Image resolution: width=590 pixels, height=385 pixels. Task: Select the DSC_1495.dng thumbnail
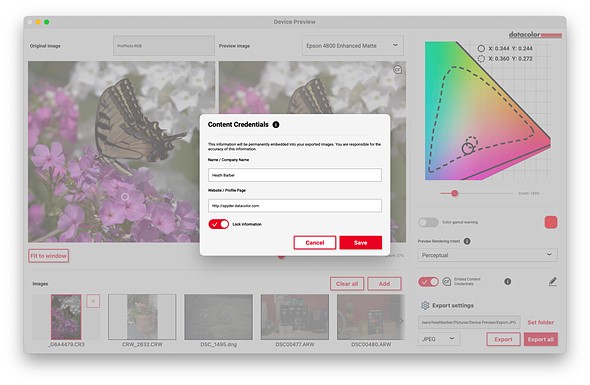coord(219,317)
